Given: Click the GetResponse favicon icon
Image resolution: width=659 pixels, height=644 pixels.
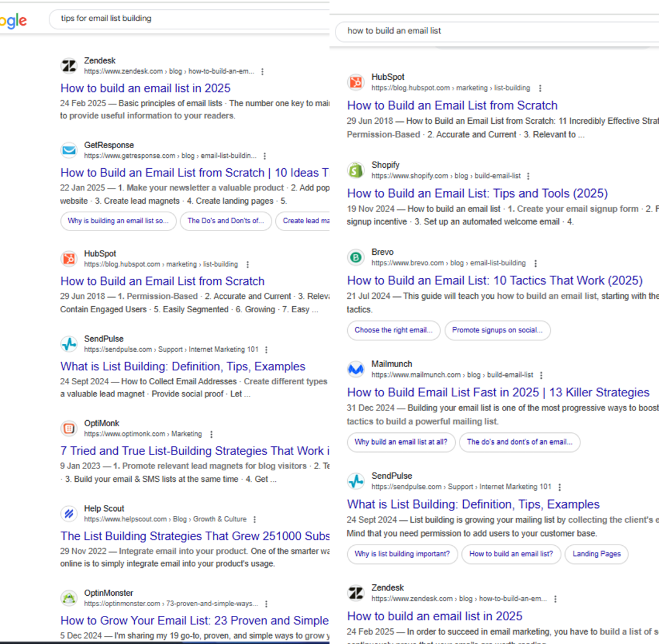Looking at the screenshot, I should [x=69, y=150].
